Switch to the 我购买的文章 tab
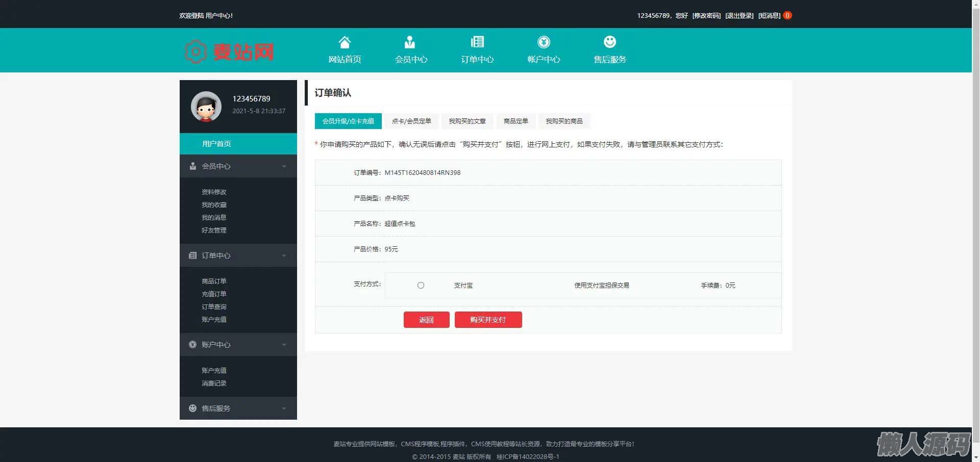This screenshot has width=980, height=462. tap(467, 121)
